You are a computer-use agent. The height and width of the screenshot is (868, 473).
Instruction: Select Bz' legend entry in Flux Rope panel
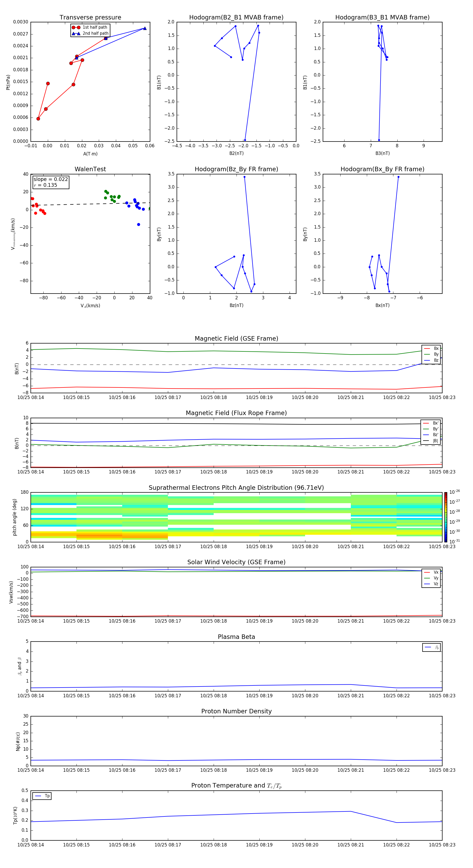point(431,435)
